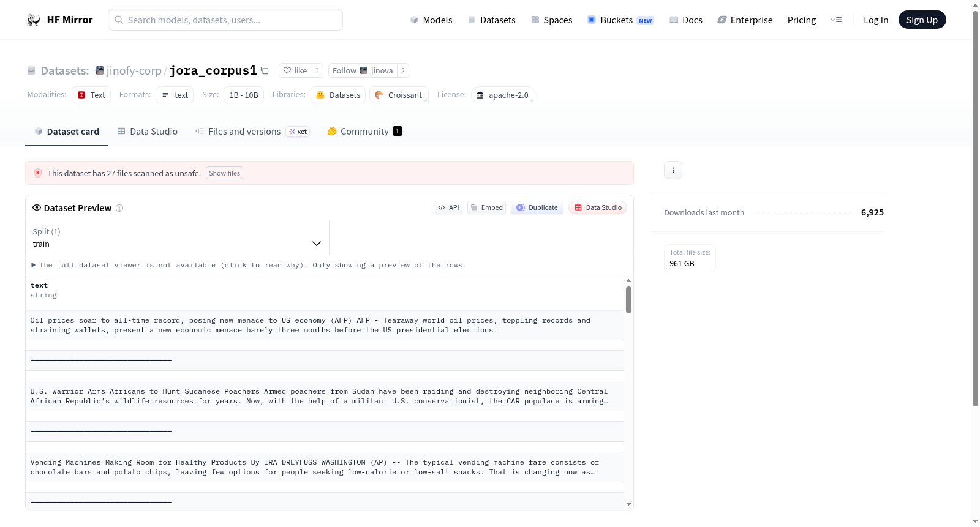Click the search models input field
The width and height of the screenshot is (980, 527).
pos(225,20)
